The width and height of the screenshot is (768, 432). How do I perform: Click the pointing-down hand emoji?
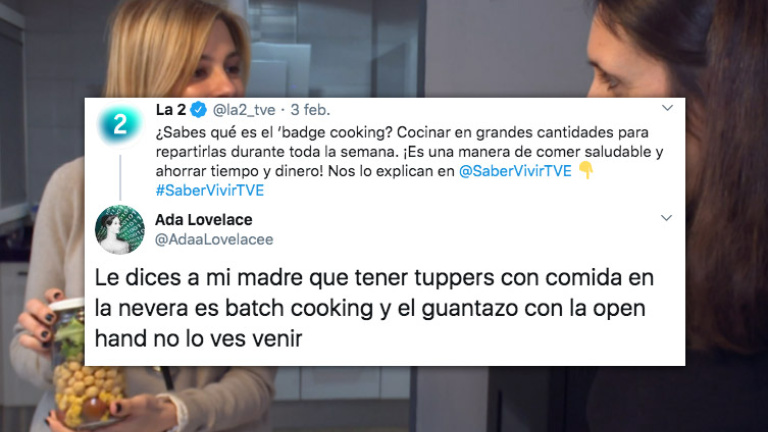coord(586,170)
